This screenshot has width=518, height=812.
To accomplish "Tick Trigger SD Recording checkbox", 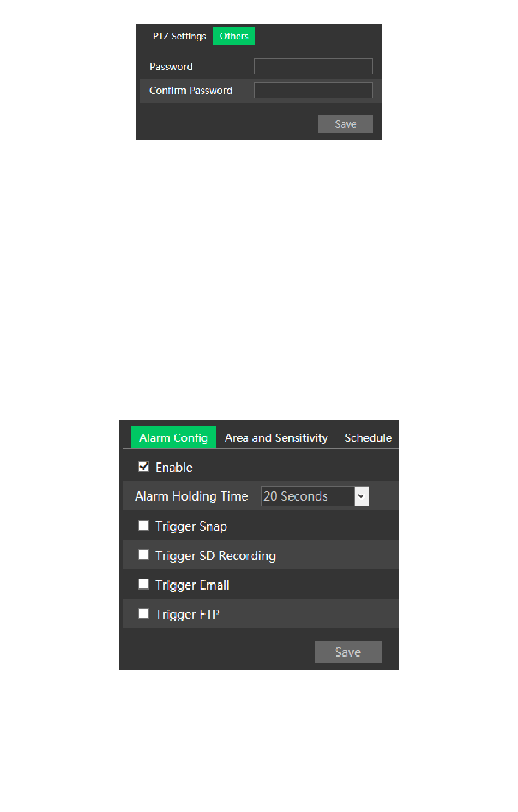I will (144, 555).
